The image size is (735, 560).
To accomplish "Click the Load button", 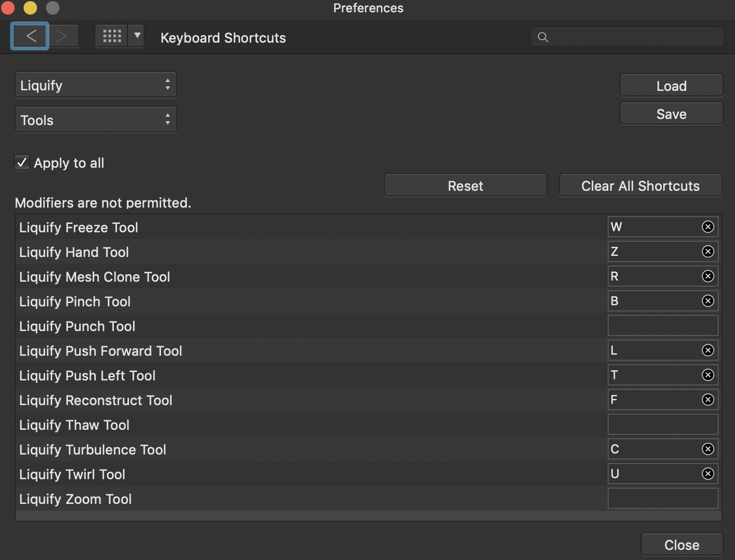I will pos(671,86).
